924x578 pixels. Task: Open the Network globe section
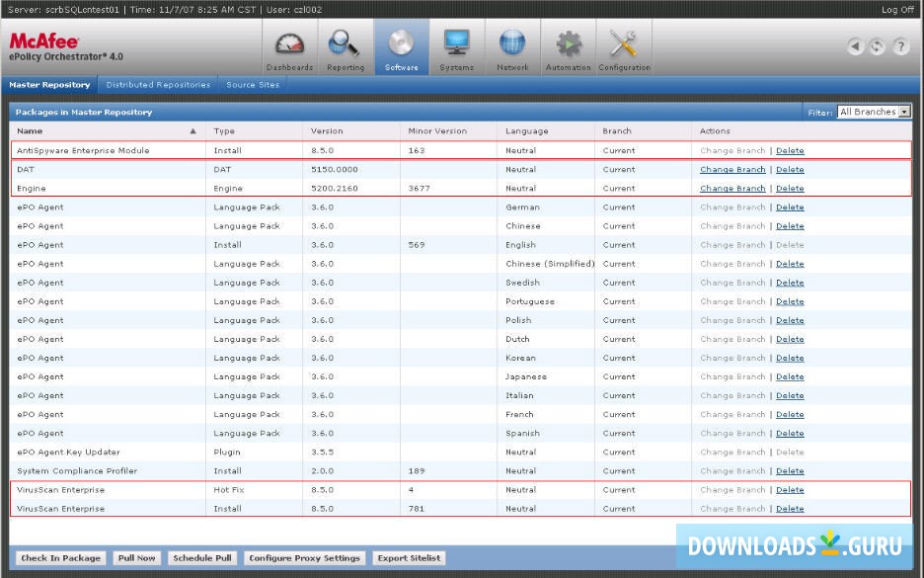(512, 47)
